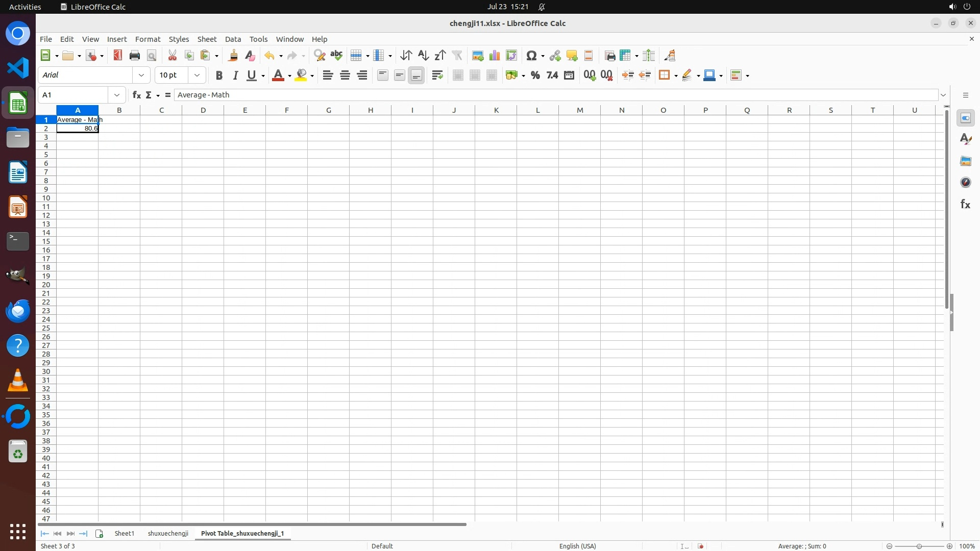Viewport: 980px width, 551px height.
Task: Open the Function Wizard
Action: pos(136,95)
